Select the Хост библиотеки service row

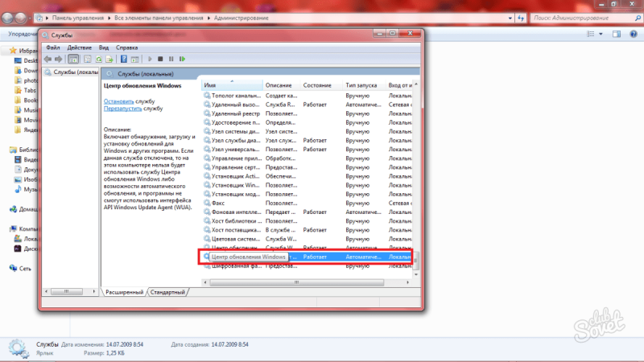307,221
